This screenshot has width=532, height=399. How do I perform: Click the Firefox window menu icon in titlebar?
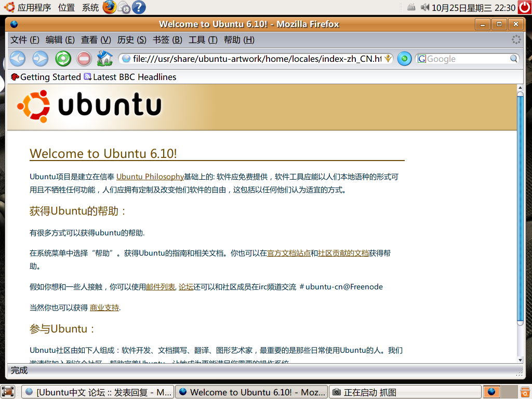point(14,24)
